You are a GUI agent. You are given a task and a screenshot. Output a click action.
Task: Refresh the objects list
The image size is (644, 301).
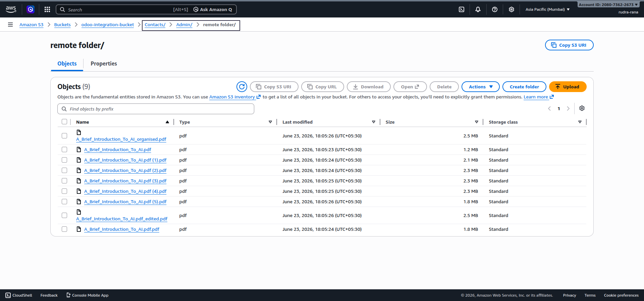click(242, 87)
